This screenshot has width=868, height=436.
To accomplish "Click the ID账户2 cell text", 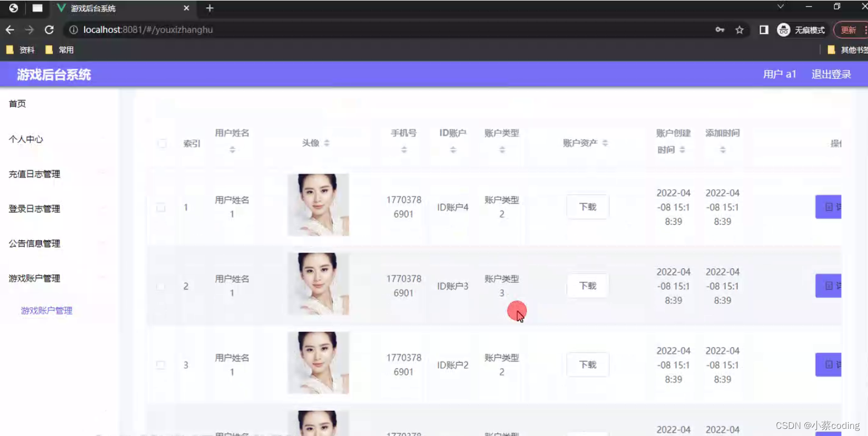I will [453, 365].
